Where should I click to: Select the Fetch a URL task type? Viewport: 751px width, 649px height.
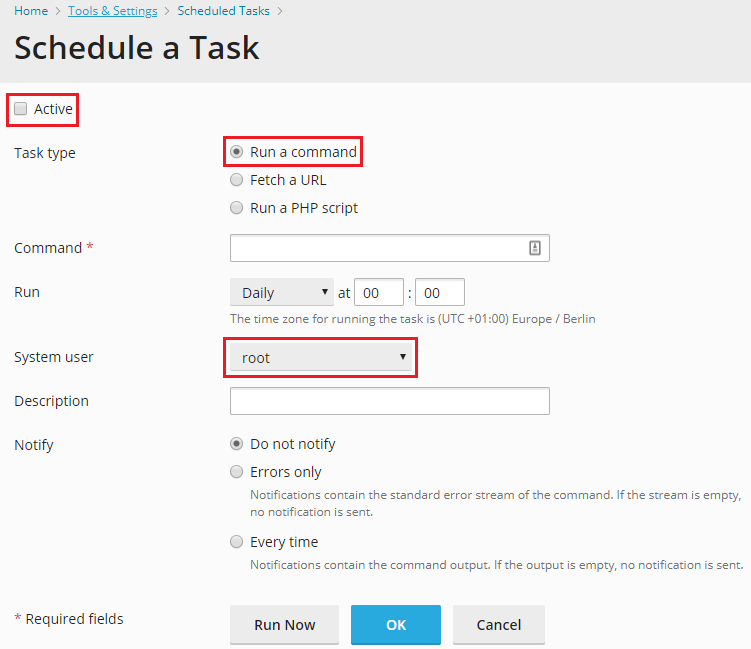[x=237, y=180]
